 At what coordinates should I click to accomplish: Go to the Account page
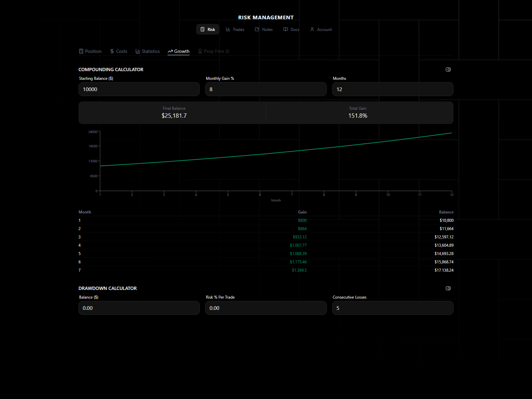pyautogui.click(x=321, y=30)
